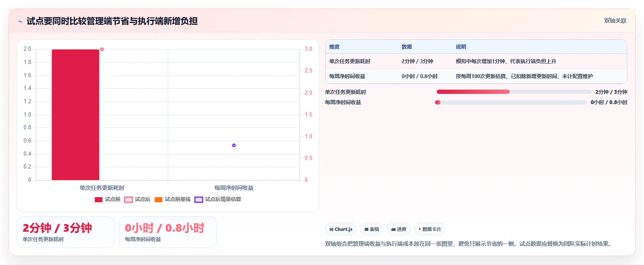644x265 pixels.
Task: Click the purple data point for 每周净时间收益
Action: coord(234,146)
